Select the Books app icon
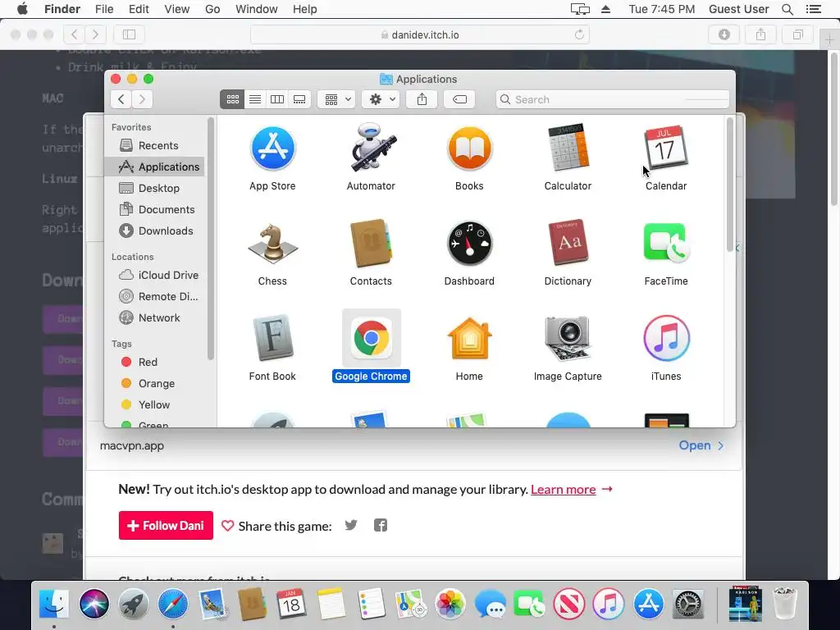The height and width of the screenshot is (630, 840). coord(469,148)
